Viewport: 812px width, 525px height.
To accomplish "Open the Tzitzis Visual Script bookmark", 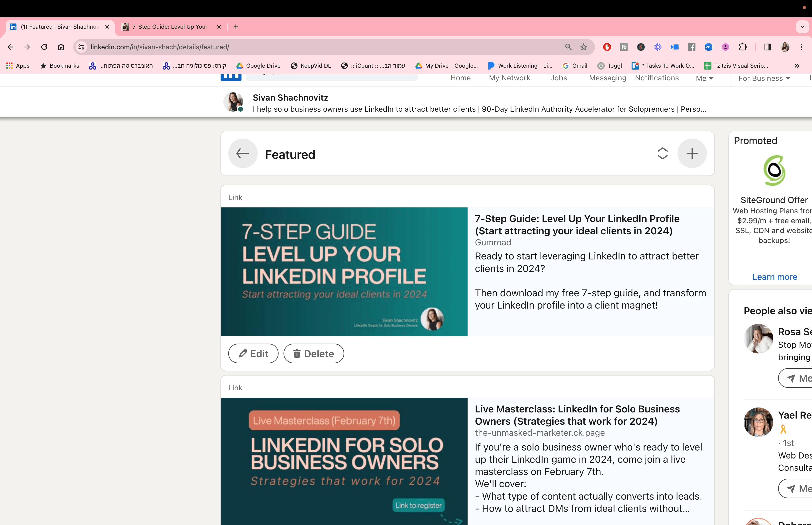I will pyautogui.click(x=736, y=66).
